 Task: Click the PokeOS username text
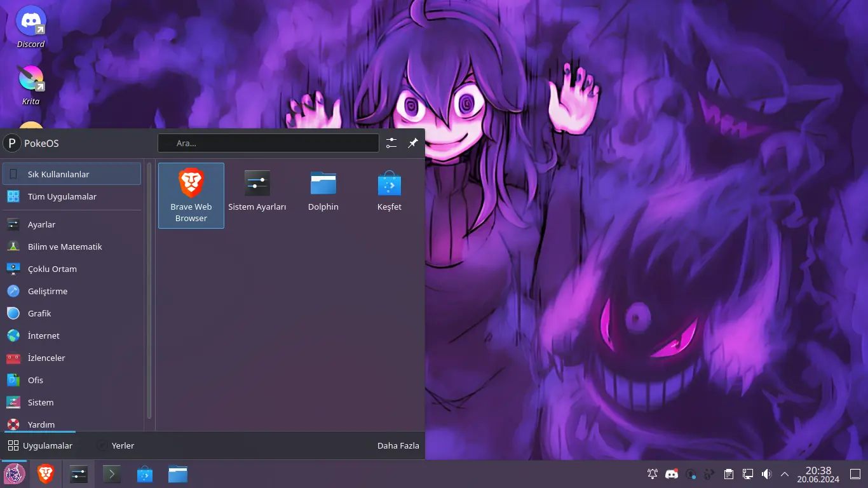coord(41,144)
